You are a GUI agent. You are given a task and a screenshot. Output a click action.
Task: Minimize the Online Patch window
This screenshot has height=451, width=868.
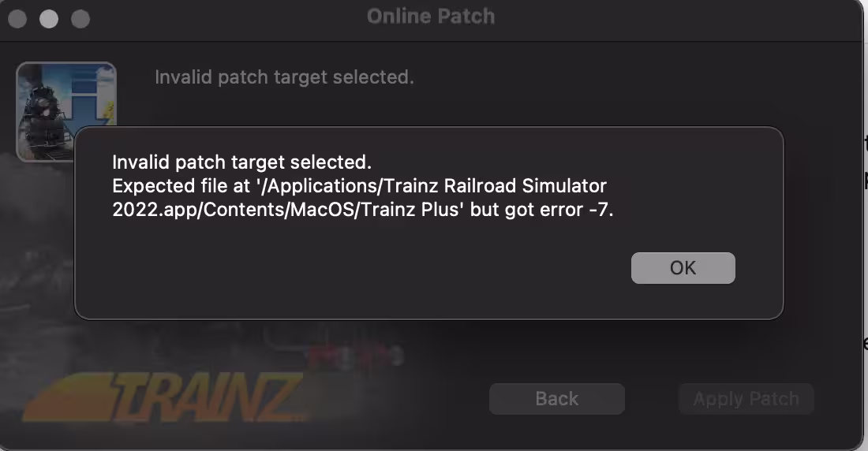point(49,19)
